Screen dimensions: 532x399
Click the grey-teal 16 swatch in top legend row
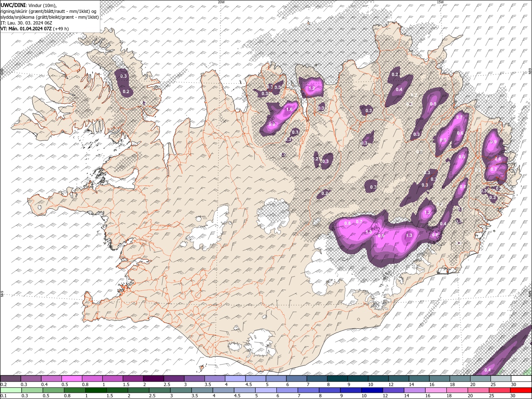[439, 379]
